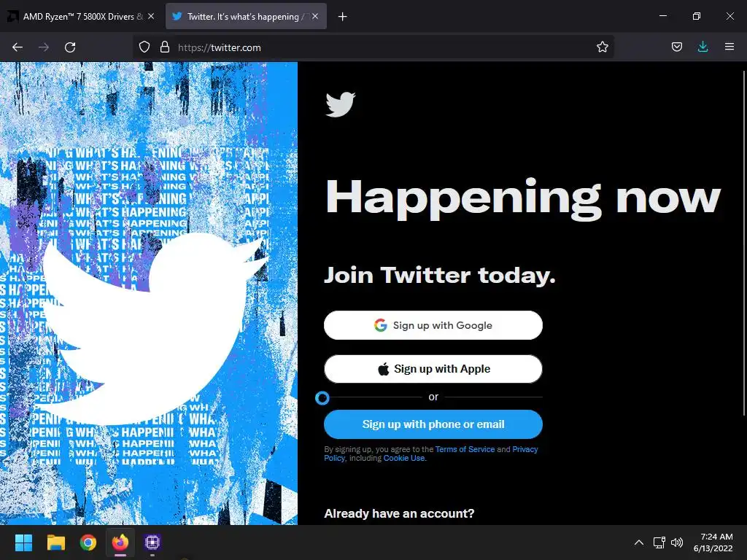Click the large Twitter bird artwork

click(152, 329)
